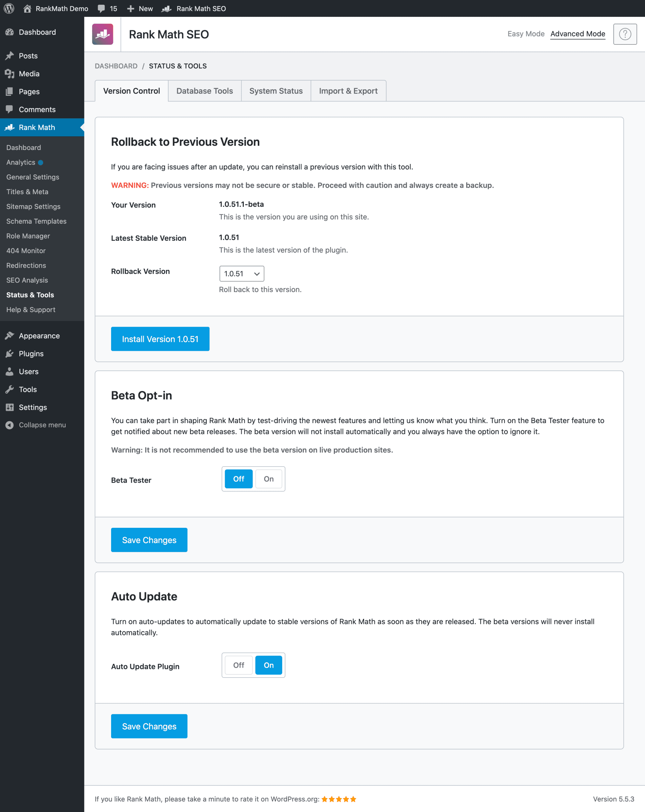
Task: Click the WordPress logo icon
Action: (x=9, y=8)
